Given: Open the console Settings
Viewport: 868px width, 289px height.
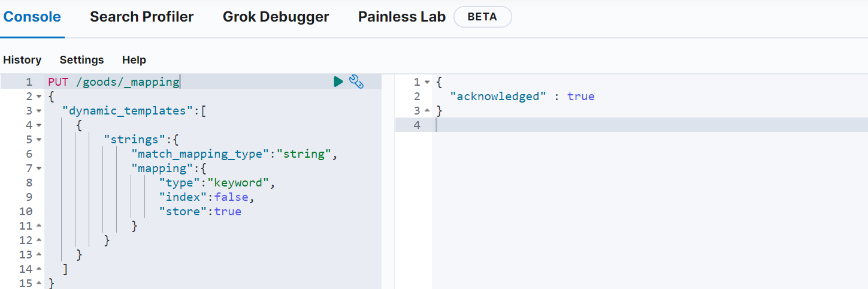Looking at the screenshot, I should pos(81,60).
